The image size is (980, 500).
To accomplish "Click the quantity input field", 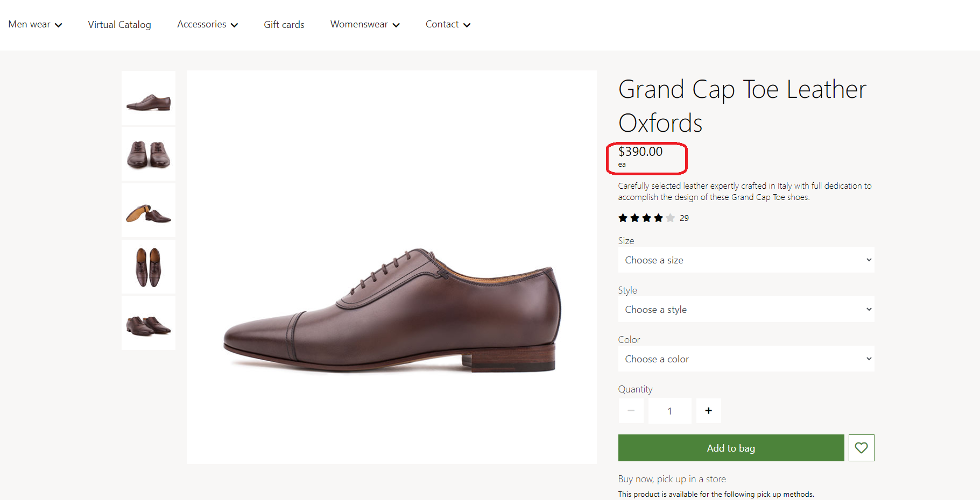I will 669,411.
